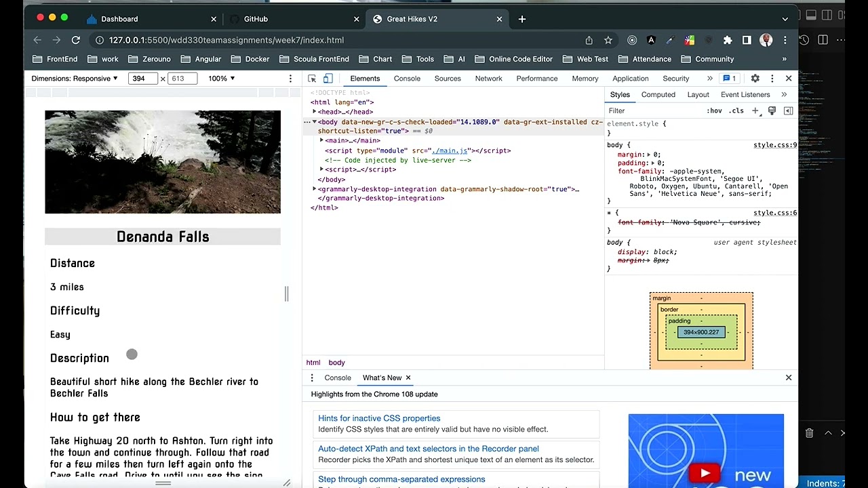Open the tab search dropdown
868x488 pixels.
[785, 19]
